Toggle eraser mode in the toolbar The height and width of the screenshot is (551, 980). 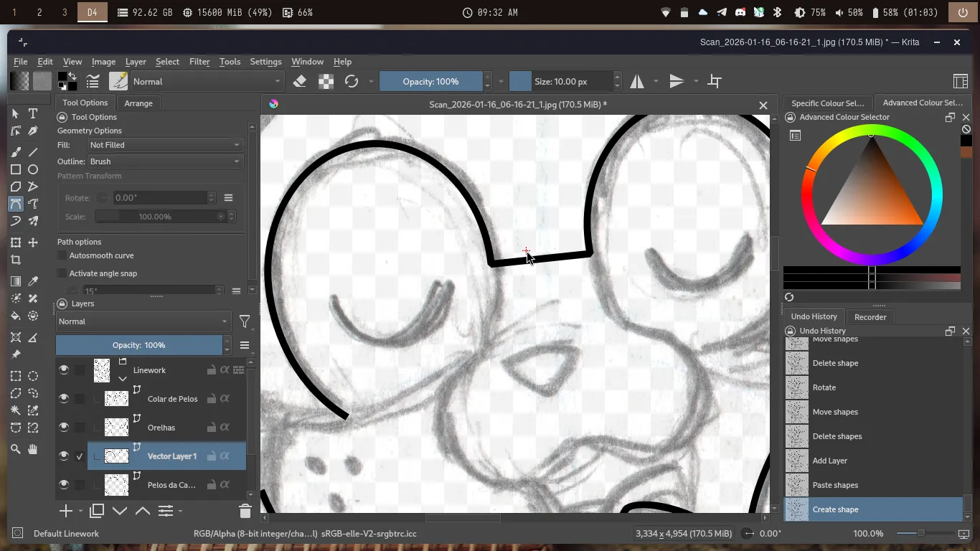click(x=300, y=82)
